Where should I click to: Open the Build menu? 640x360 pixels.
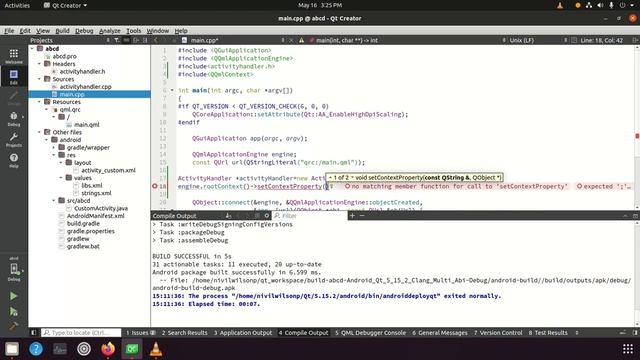62,31
